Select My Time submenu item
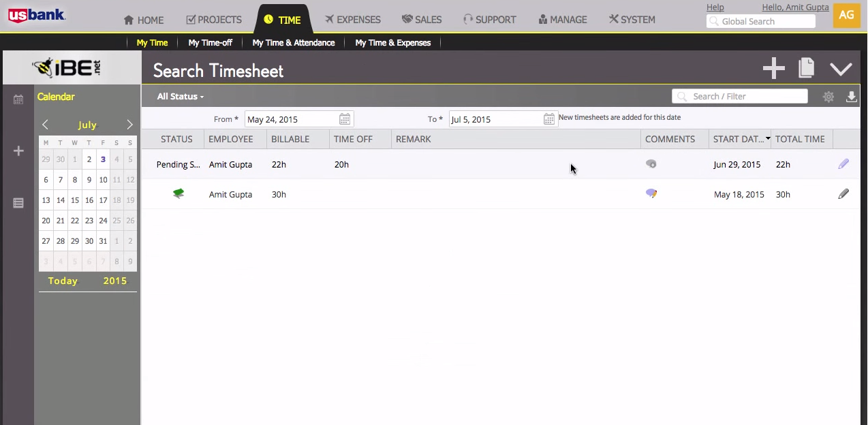 (x=152, y=43)
